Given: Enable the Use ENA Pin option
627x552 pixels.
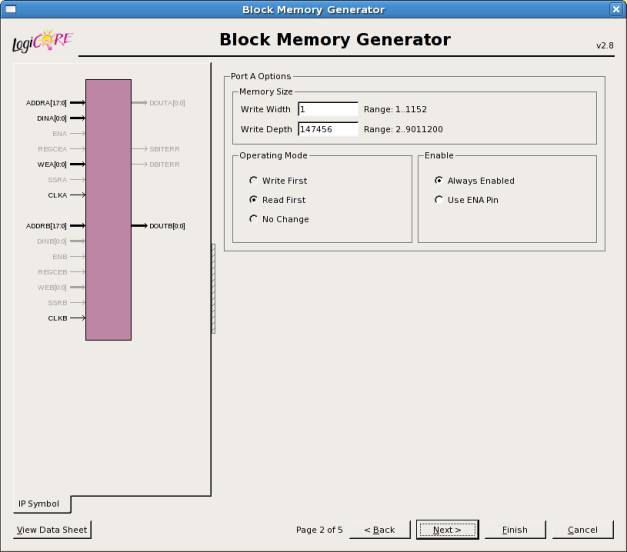Looking at the screenshot, I should click(x=439, y=200).
